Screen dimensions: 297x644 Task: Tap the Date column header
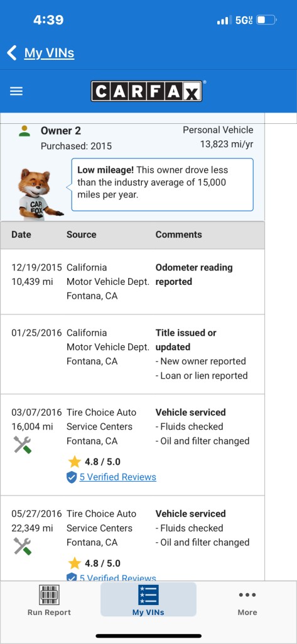(21, 235)
